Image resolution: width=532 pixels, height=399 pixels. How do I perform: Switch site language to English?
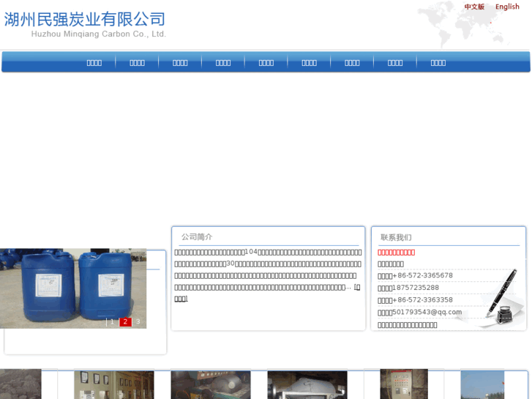coord(507,7)
